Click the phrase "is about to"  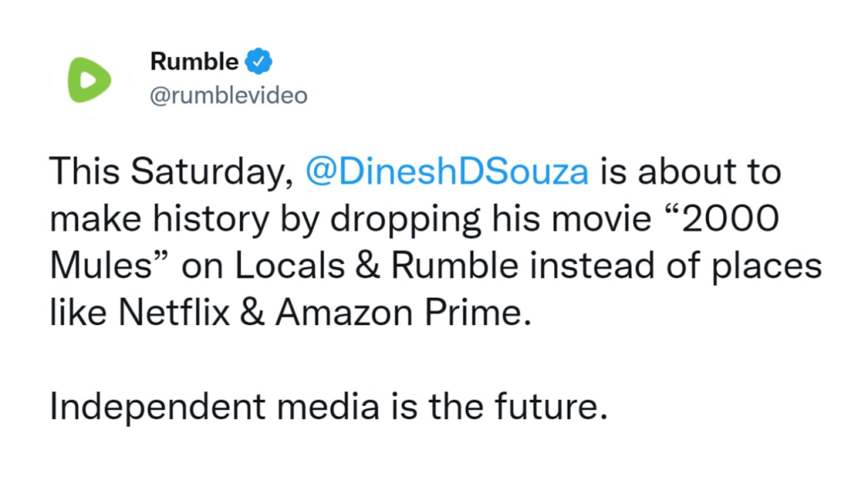click(x=691, y=171)
